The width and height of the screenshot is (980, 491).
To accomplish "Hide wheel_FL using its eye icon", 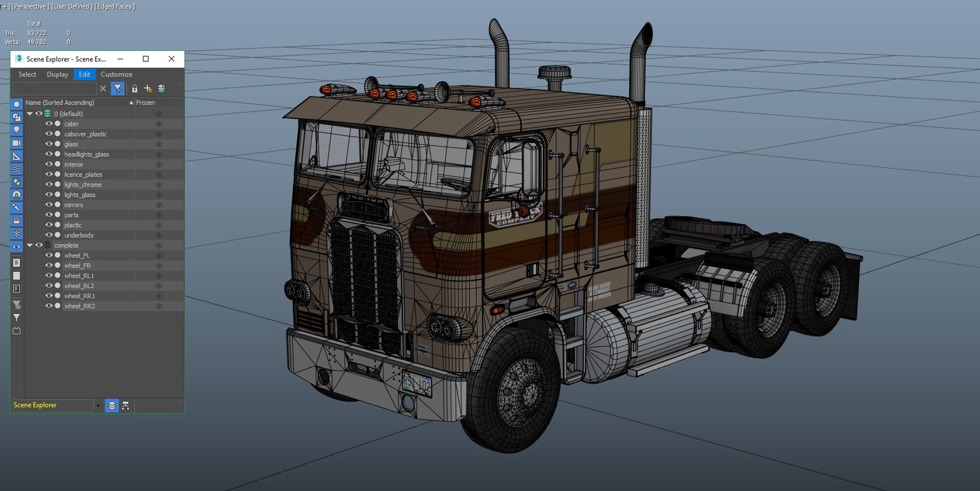I will [x=49, y=255].
